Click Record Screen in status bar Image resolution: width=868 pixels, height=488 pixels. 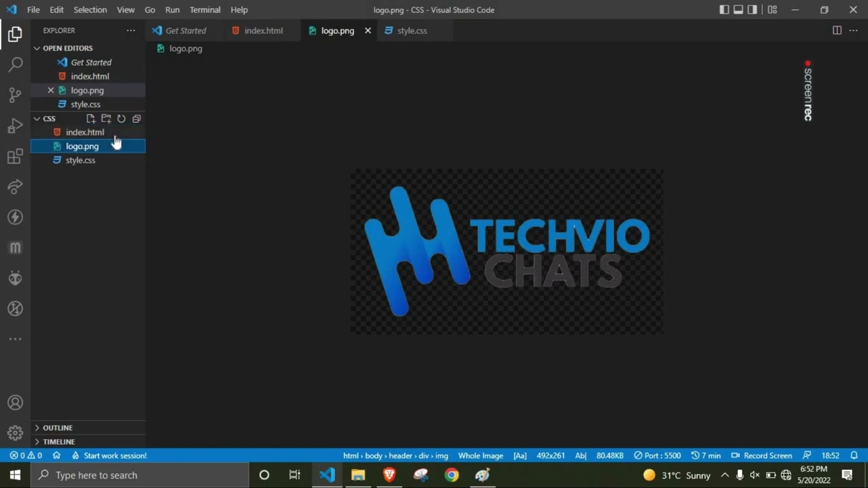tap(762, 455)
